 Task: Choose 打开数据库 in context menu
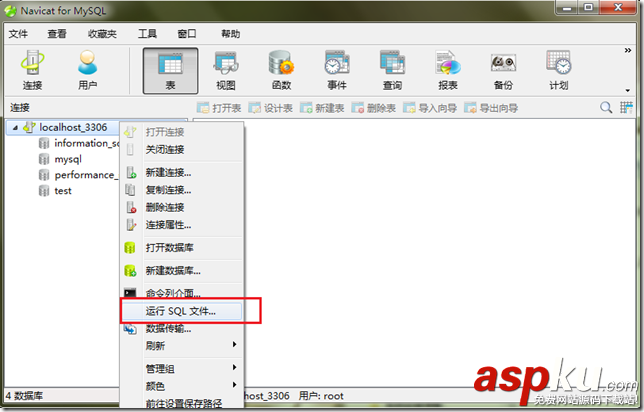[x=182, y=248]
